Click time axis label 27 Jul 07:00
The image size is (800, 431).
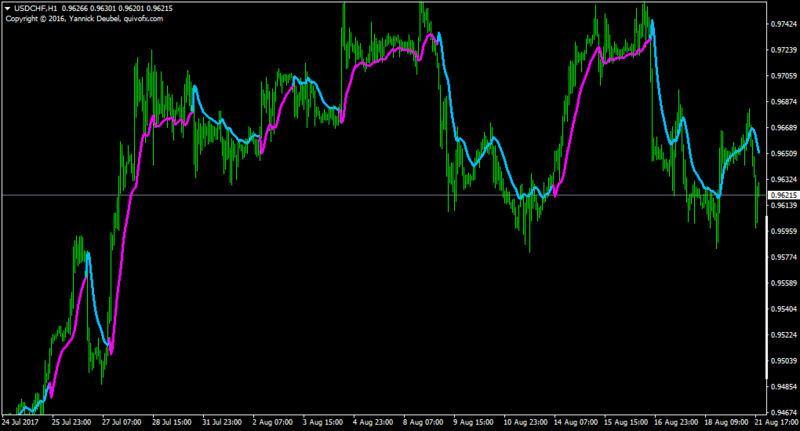pos(121,422)
